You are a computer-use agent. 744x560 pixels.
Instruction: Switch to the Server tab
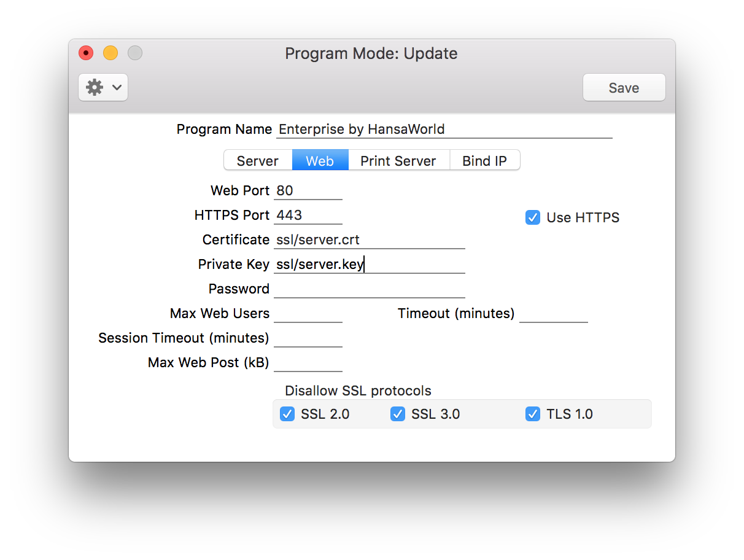click(x=258, y=161)
